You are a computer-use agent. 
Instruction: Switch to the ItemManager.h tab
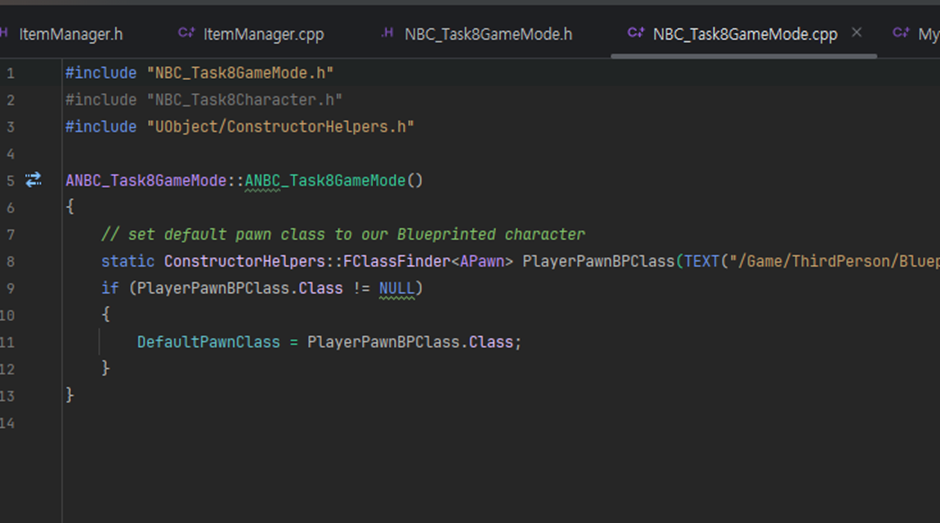tap(70, 34)
